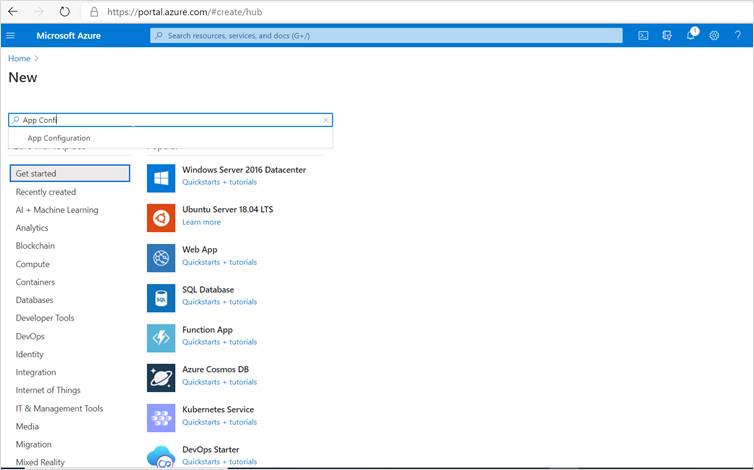Open the Internet of Things category
754x470 pixels.
click(48, 390)
